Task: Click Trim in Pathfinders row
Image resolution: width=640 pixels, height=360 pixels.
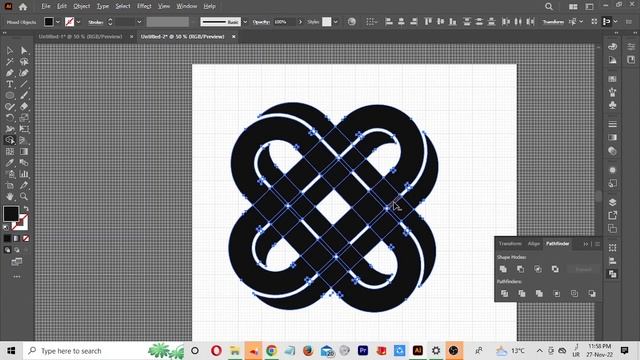Action: click(x=522, y=293)
